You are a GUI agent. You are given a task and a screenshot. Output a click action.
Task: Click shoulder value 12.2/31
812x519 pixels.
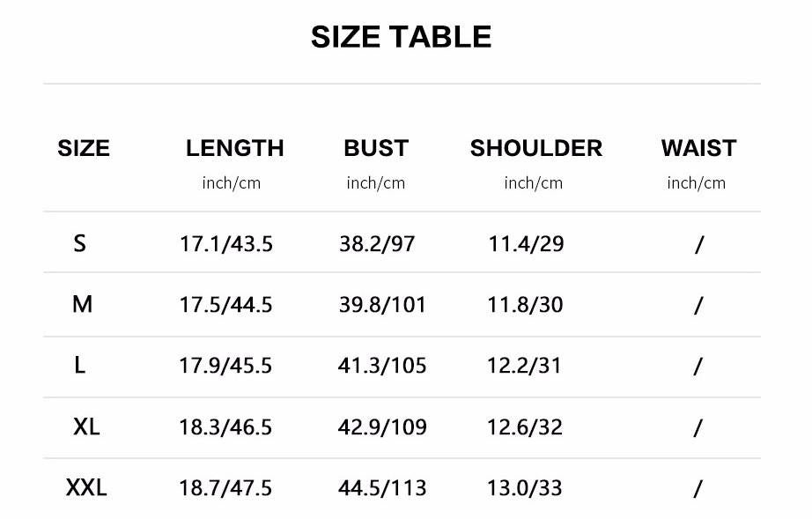pyautogui.click(x=524, y=366)
